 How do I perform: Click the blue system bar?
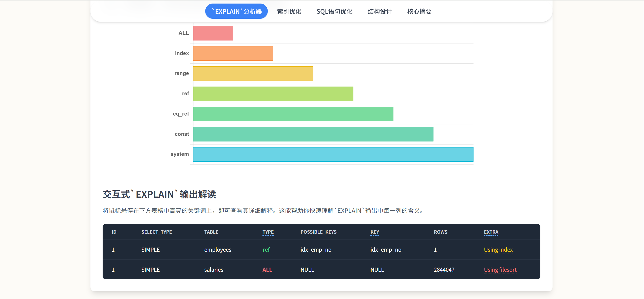[x=333, y=155]
